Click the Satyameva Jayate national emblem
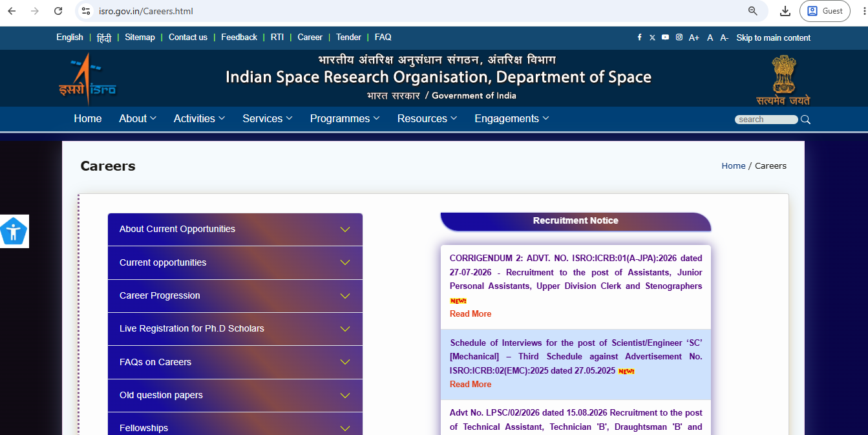868x435 pixels. pyautogui.click(x=783, y=80)
